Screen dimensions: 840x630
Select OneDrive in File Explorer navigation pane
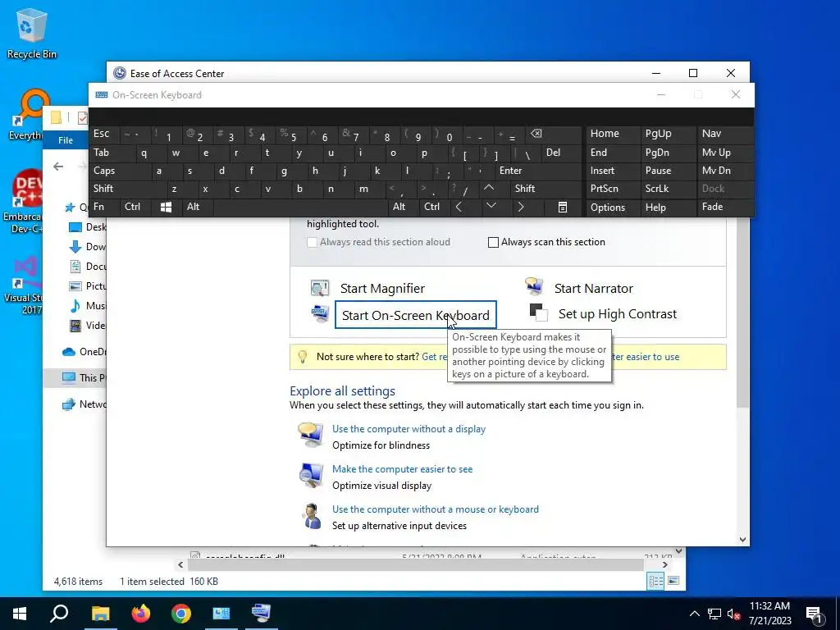84,351
